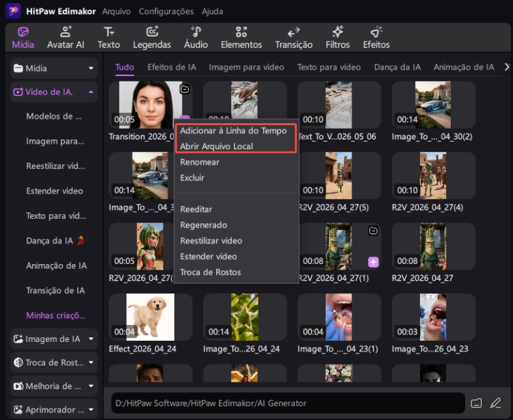Viewport: 513px width, 420px height.
Task: Add R2V_2026_04_27(1) clip via purple plus
Action: (373, 262)
